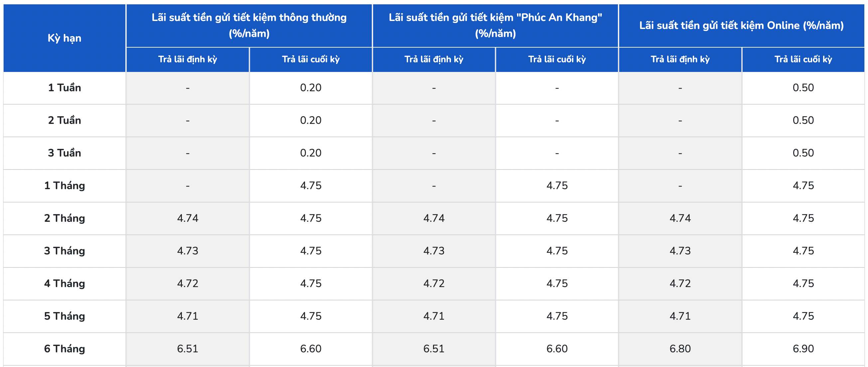Click the "2 Tuần" row label
This screenshot has height=367, width=868.
[65, 121]
